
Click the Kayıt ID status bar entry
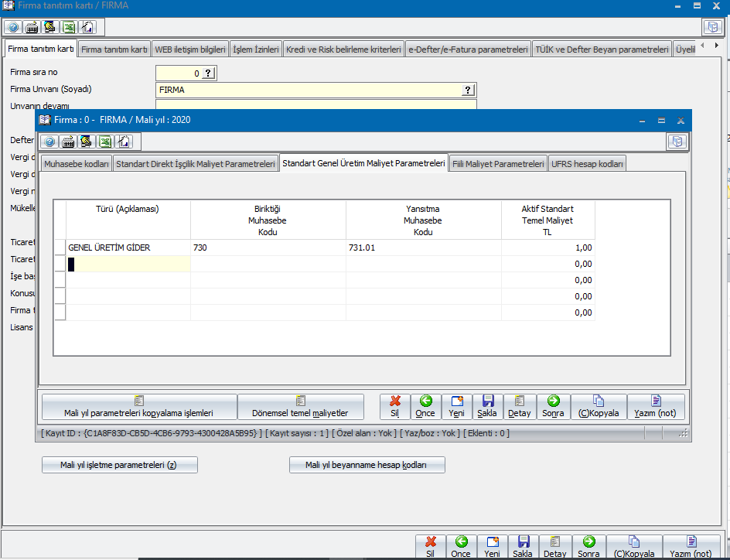point(152,433)
